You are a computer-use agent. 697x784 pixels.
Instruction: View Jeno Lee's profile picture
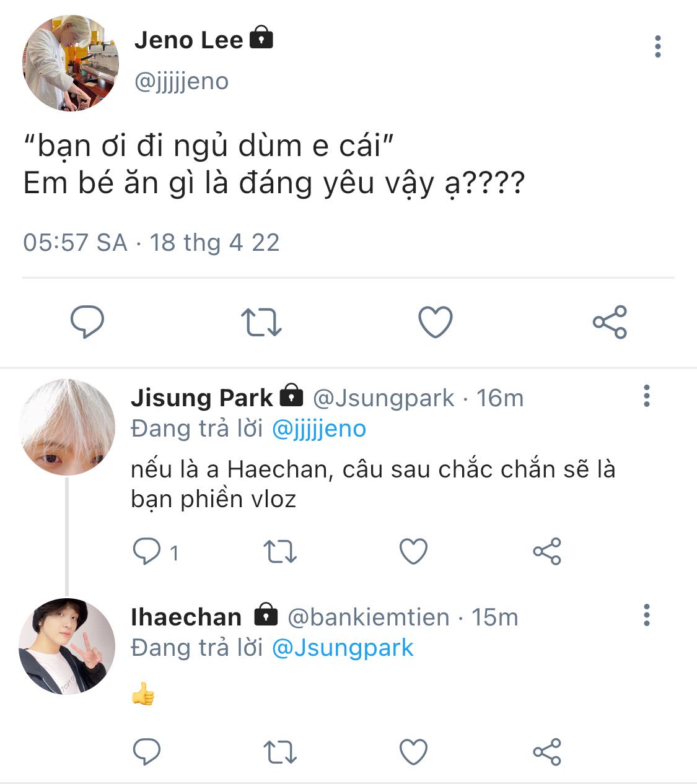coord(70,63)
